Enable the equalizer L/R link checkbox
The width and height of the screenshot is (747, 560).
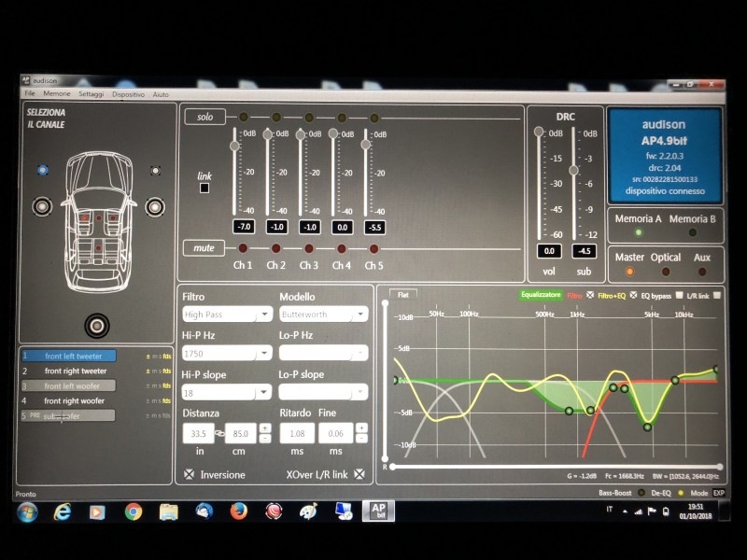click(717, 295)
